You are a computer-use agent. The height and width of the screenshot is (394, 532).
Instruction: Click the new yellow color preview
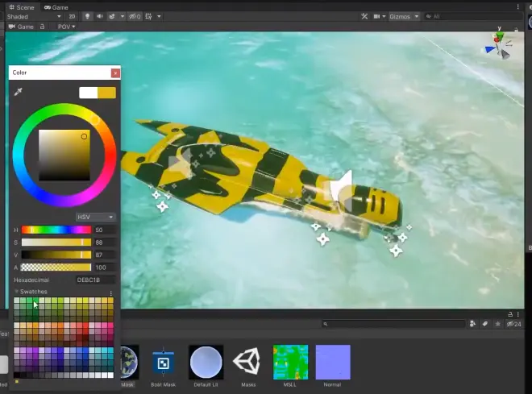click(107, 93)
